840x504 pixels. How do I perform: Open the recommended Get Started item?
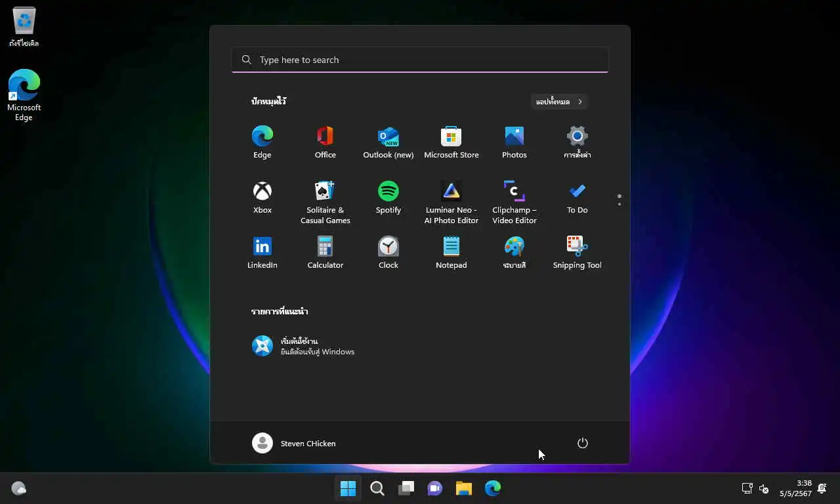[x=303, y=346]
